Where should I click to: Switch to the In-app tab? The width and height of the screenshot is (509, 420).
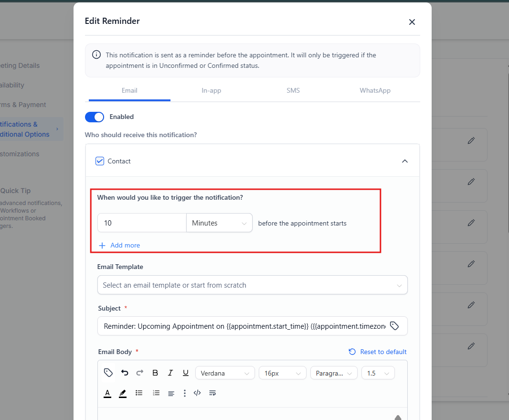[212, 91]
